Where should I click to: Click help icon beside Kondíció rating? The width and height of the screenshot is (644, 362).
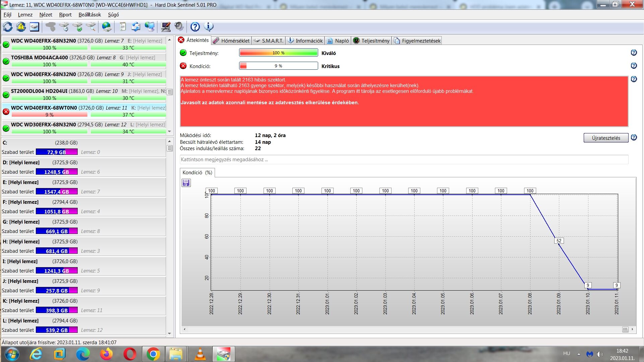pyautogui.click(x=634, y=66)
